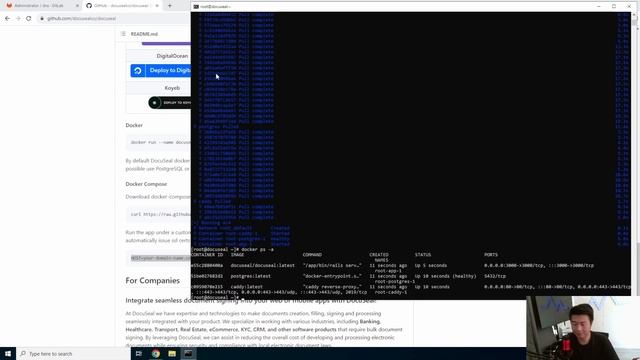The width and height of the screenshot is (640, 360).
Task: Click the 5432/tcp port text
Action: pyautogui.click(x=495, y=276)
